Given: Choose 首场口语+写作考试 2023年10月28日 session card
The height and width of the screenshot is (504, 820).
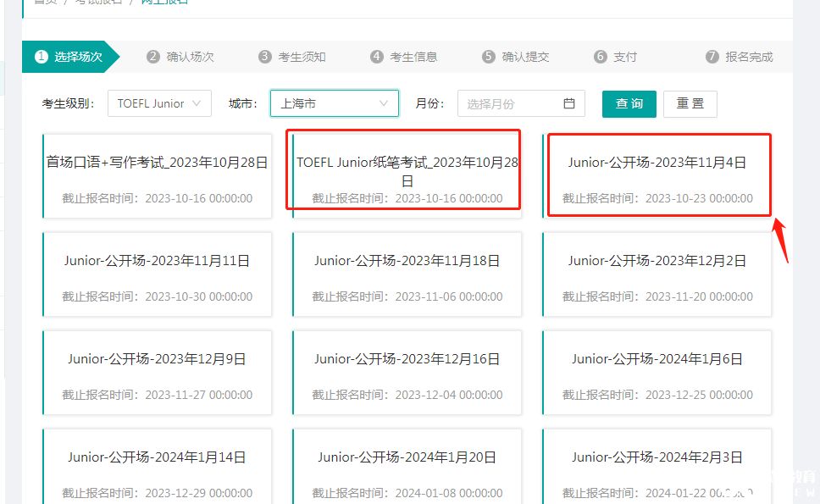Looking at the screenshot, I should 157,175.
